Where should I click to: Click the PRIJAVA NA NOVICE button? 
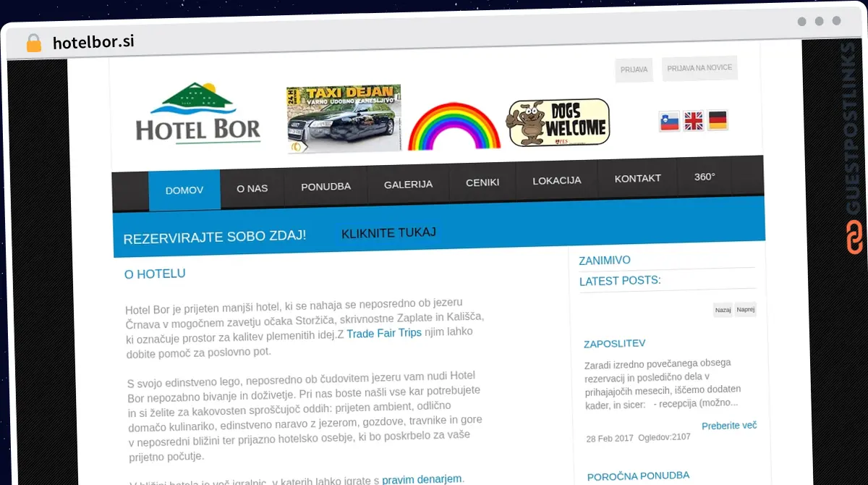click(699, 68)
